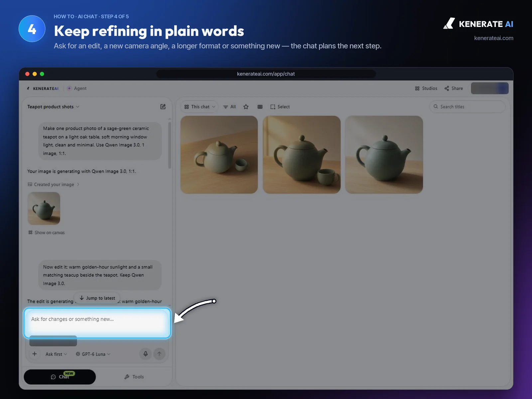Open the teapot thumbnail in the chat thread

pos(44,208)
